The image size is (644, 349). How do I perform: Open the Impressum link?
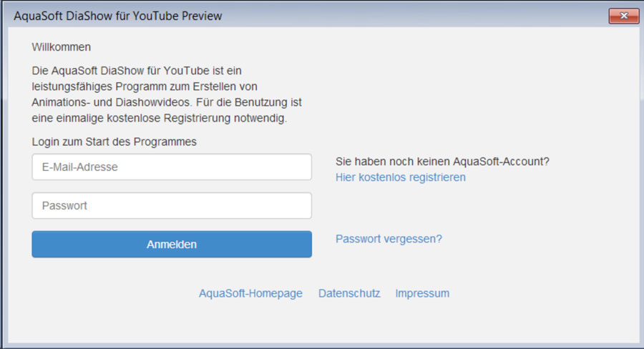point(422,293)
